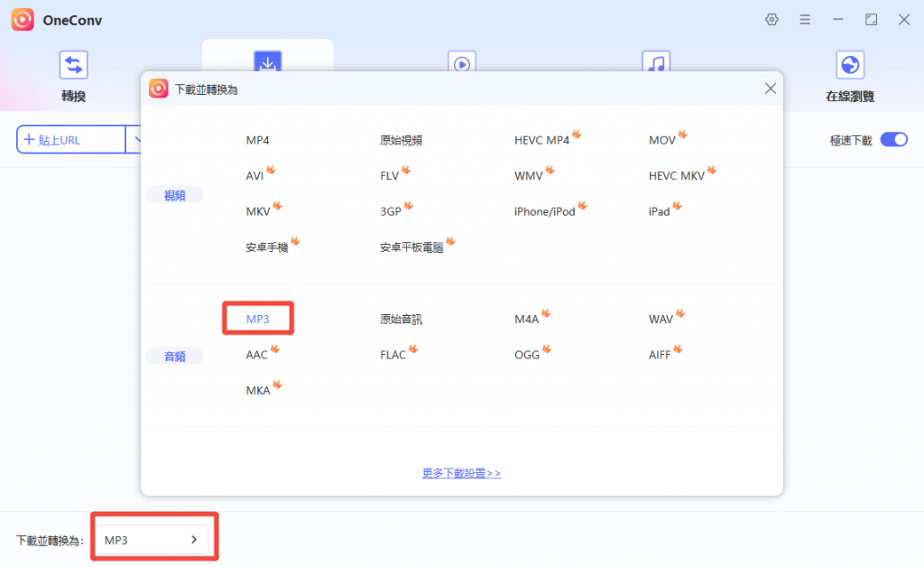Click the online browse globe icon

coord(850,65)
